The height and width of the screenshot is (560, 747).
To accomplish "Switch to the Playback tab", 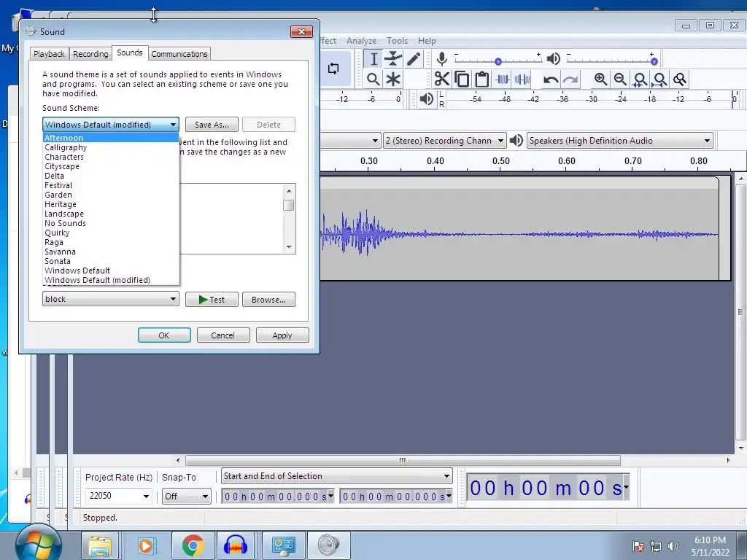I will click(x=49, y=54).
